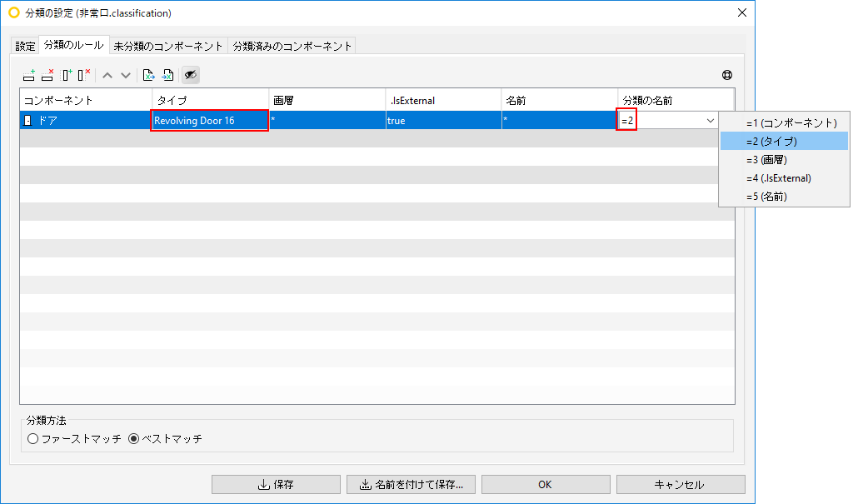Open the 分類の名前 dropdown arrow
This screenshot has height=504, width=853.
click(710, 120)
